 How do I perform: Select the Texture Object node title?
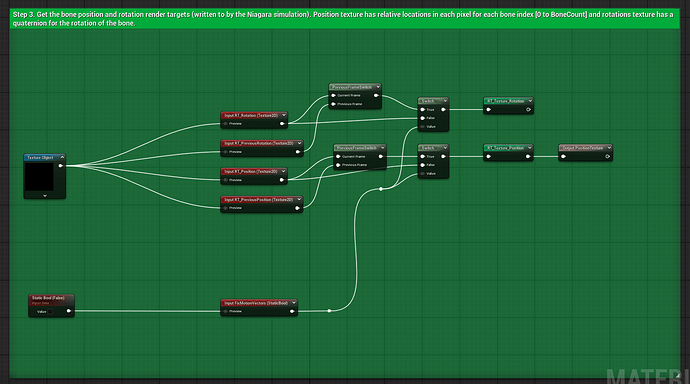tap(40, 157)
